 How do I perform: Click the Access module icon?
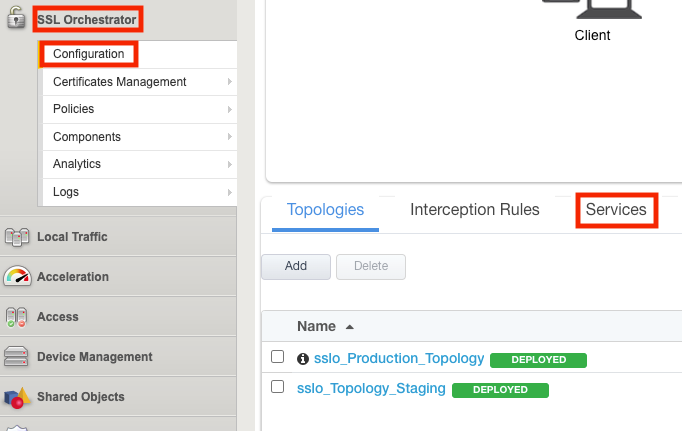coord(17,317)
